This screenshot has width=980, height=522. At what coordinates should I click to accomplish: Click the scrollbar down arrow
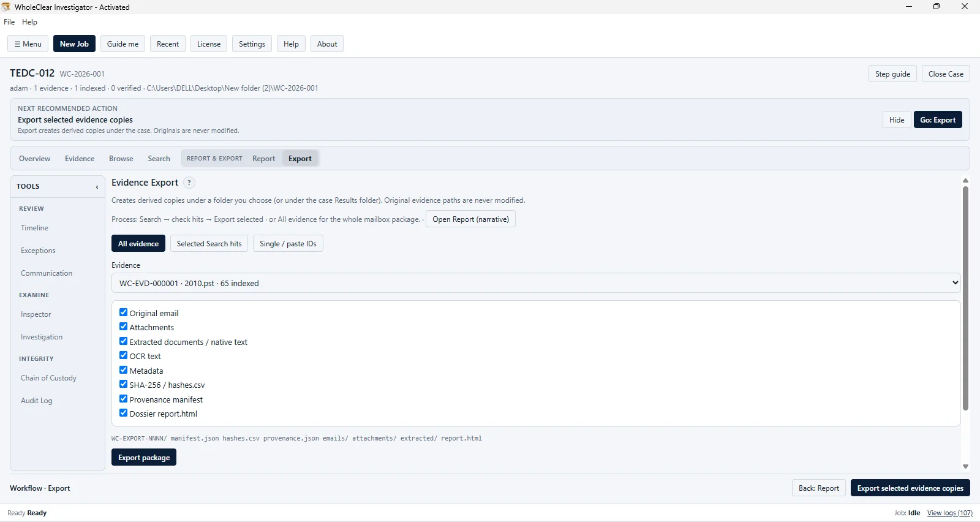click(x=965, y=467)
